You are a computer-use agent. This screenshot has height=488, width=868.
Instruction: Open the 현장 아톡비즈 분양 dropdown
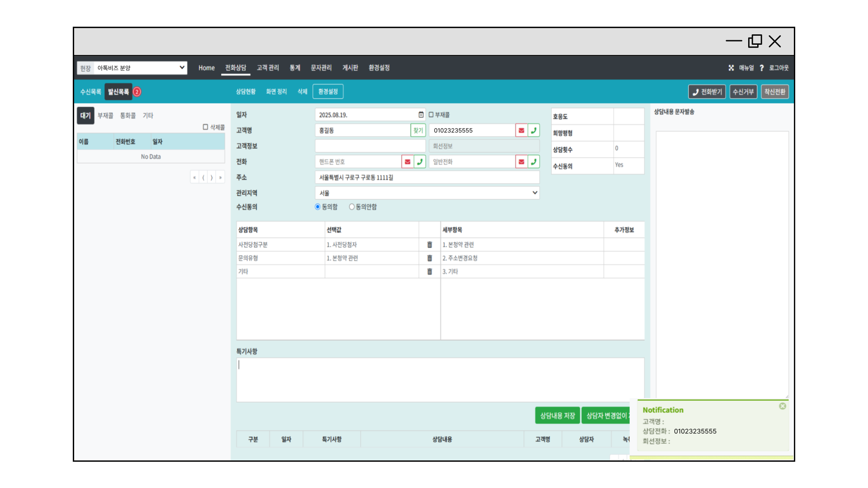pos(140,68)
